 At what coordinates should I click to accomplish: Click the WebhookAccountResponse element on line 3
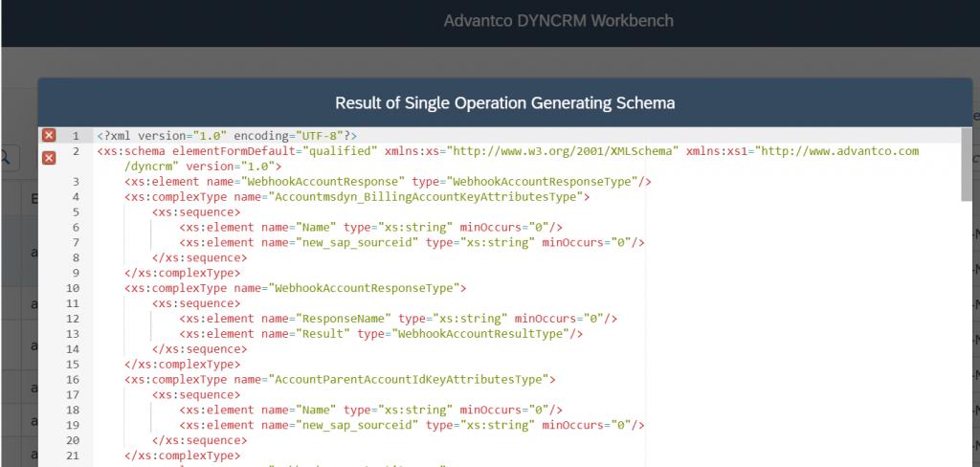coord(389,182)
